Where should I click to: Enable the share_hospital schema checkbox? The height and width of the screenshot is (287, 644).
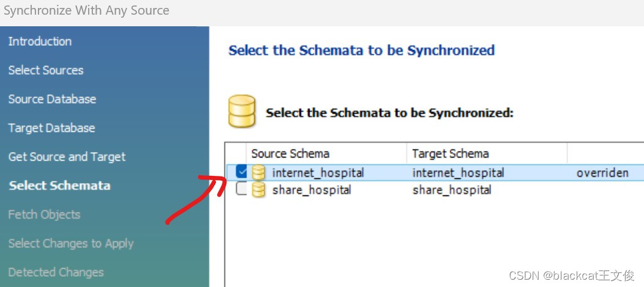click(x=242, y=190)
